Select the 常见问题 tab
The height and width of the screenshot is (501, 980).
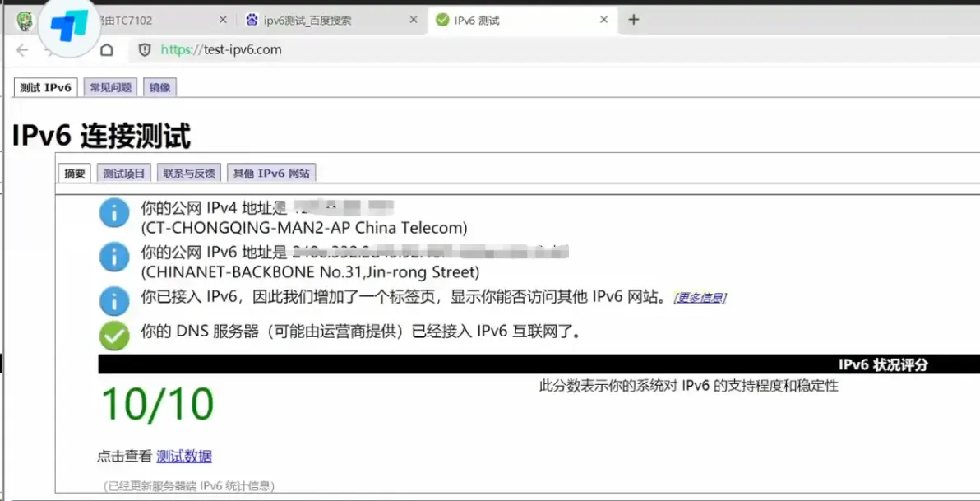(x=111, y=87)
